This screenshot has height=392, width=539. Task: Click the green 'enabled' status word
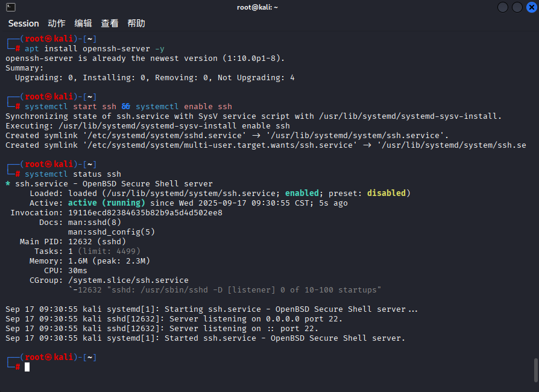pos(302,193)
